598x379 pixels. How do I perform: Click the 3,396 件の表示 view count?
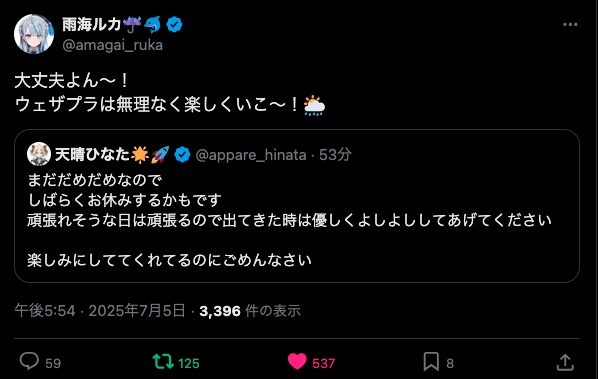click(250, 311)
